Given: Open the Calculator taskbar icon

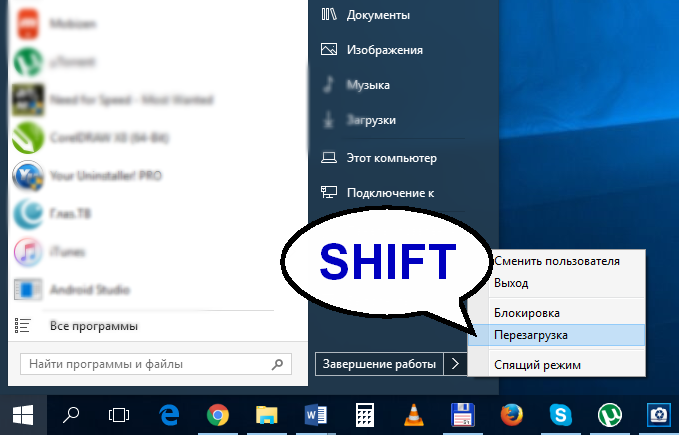Looking at the screenshot, I should click(x=363, y=414).
